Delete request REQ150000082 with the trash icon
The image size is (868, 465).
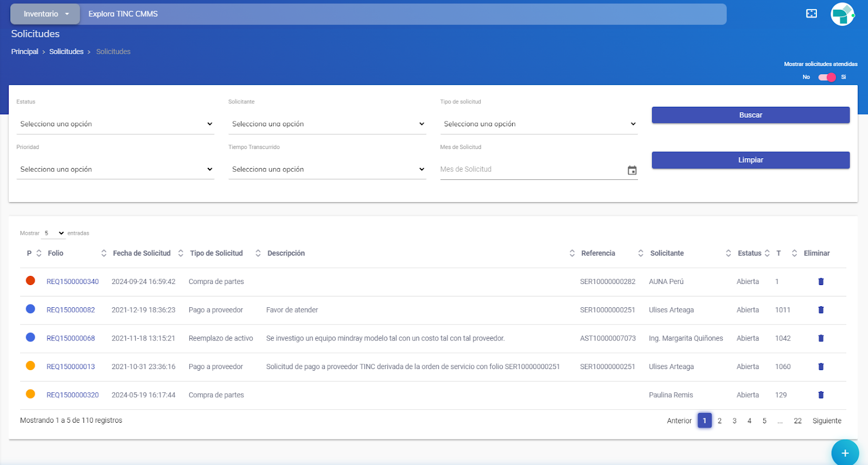820,310
